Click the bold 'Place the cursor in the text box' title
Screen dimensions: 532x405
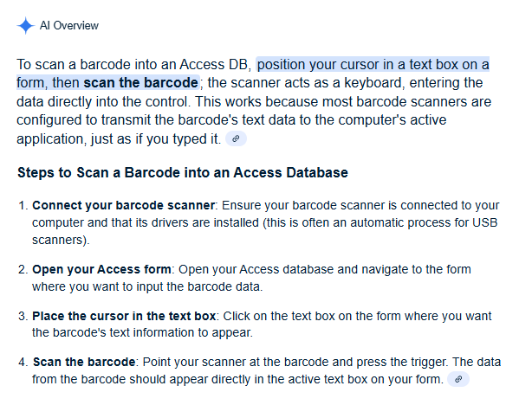point(124,316)
